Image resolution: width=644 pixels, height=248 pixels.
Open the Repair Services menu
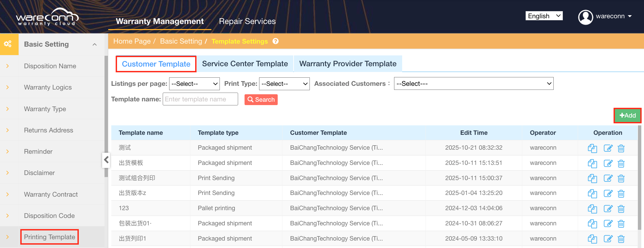[x=247, y=21]
